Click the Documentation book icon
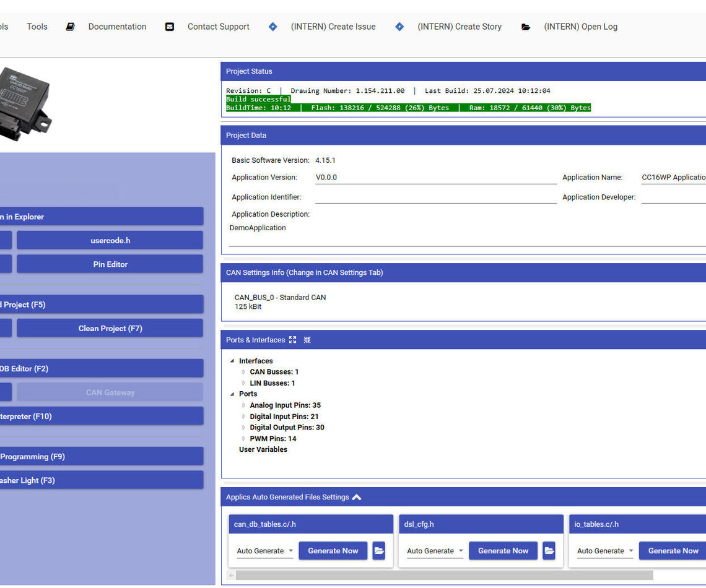The image size is (706, 588). (x=71, y=27)
